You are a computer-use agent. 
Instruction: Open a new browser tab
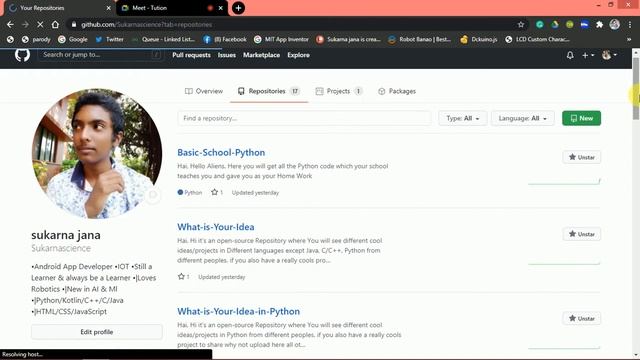click(238, 8)
